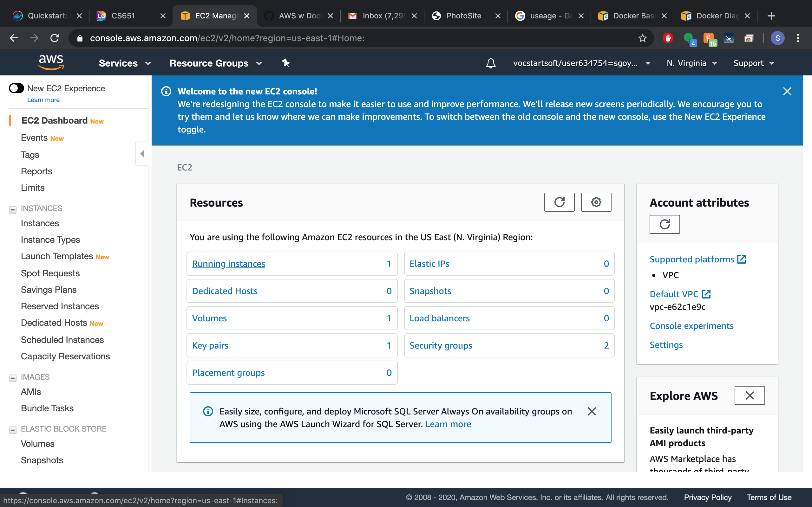The image size is (812, 507).
Task: Refresh the Resources panel
Action: (559, 202)
